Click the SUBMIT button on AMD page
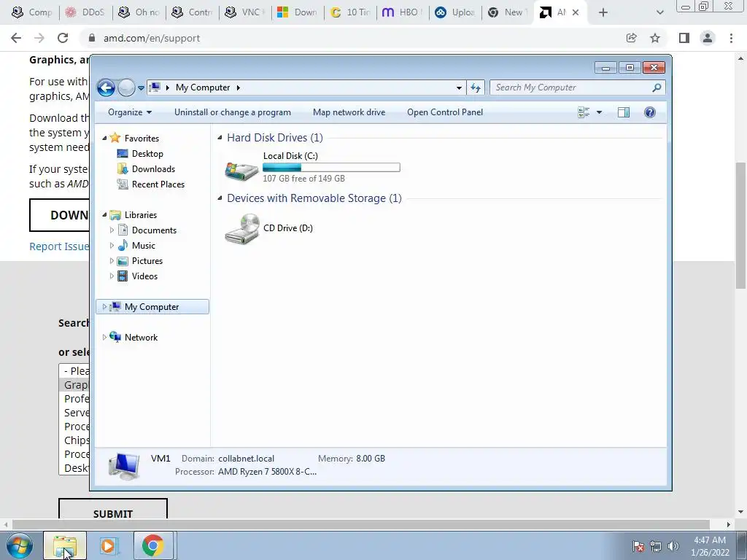The height and width of the screenshot is (560, 747). [113, 508]
